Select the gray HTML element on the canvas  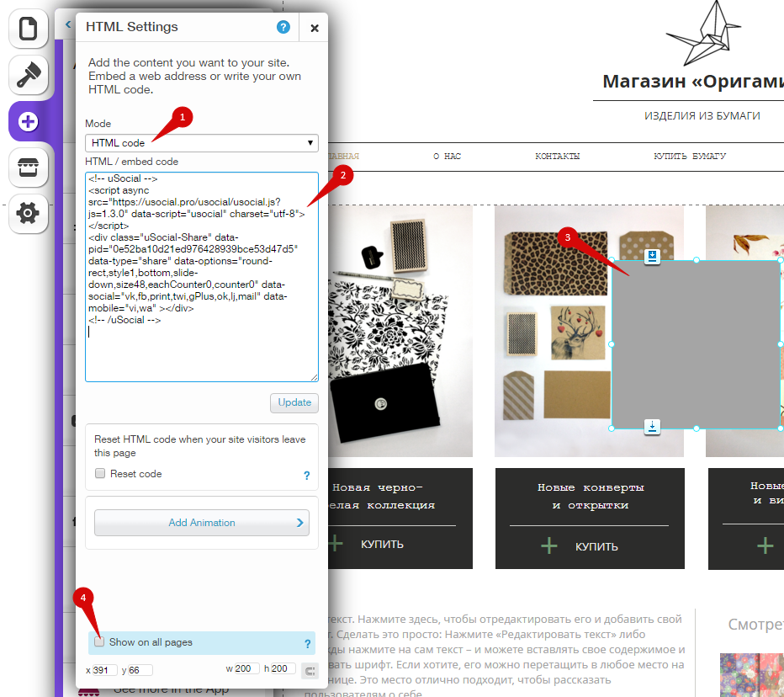[x=696, y=344]
